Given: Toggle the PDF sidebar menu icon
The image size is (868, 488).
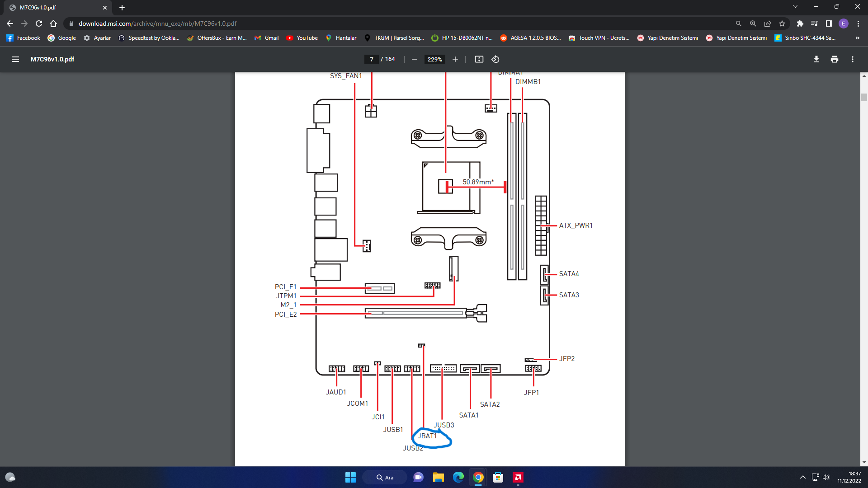Looking at the screenshot, I should 15,59.
